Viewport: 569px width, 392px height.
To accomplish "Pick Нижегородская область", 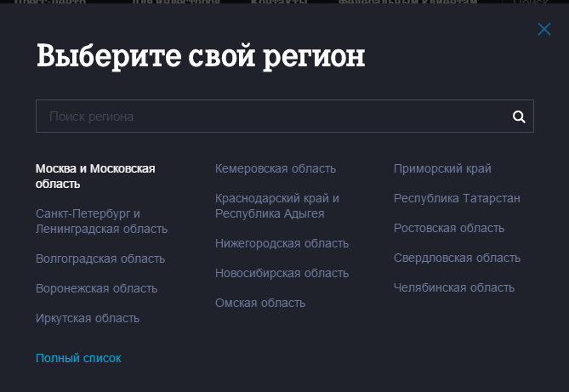I will tap(282, 243).
